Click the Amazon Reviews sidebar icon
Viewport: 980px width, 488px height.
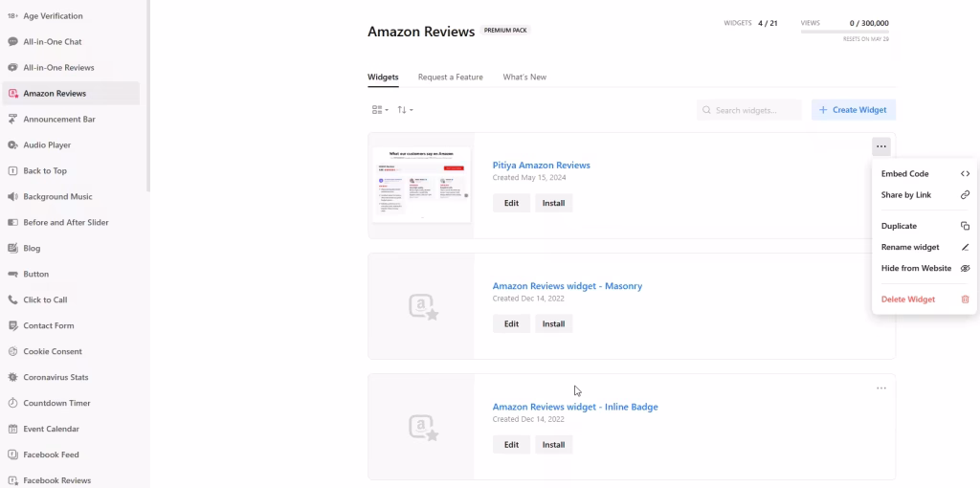(12, 93)
